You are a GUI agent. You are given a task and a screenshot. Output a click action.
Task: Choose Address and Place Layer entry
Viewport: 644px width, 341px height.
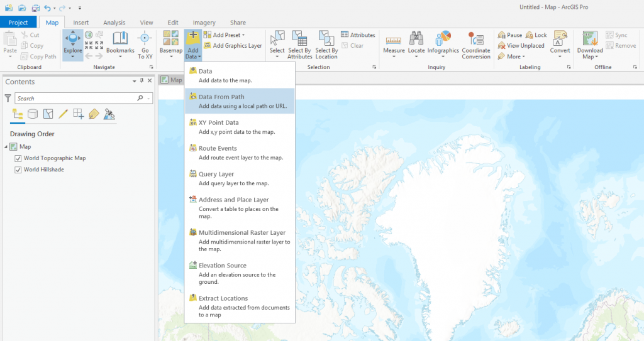240,208
